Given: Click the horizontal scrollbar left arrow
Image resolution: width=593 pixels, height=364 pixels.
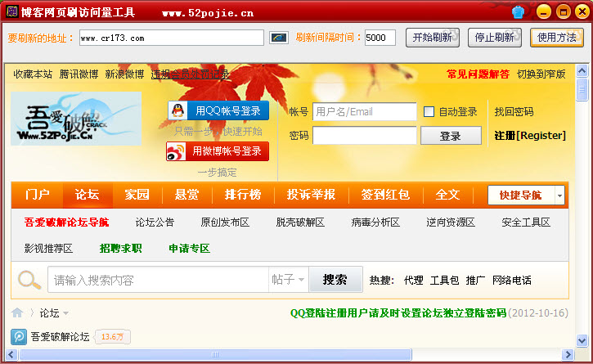Looking at the screenshot, I should [x=11, y=354].
